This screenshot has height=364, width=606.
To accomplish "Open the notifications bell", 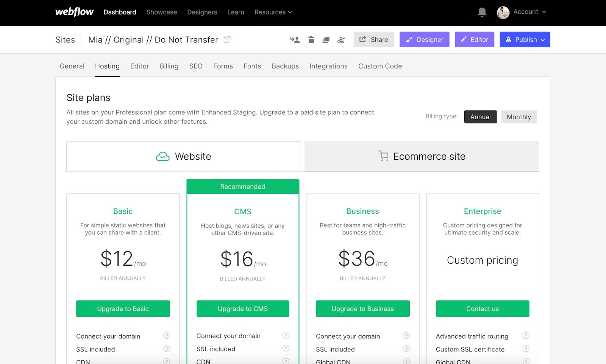I will point(482,12).
